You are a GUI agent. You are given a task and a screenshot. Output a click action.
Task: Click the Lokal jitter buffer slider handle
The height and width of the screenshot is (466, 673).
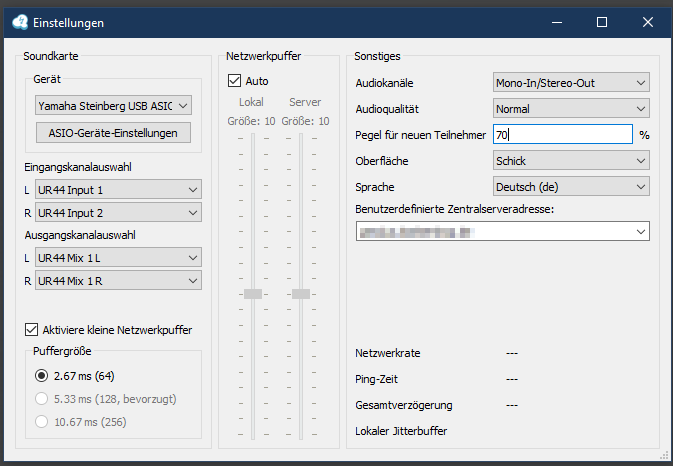click(x=253, y=293)
